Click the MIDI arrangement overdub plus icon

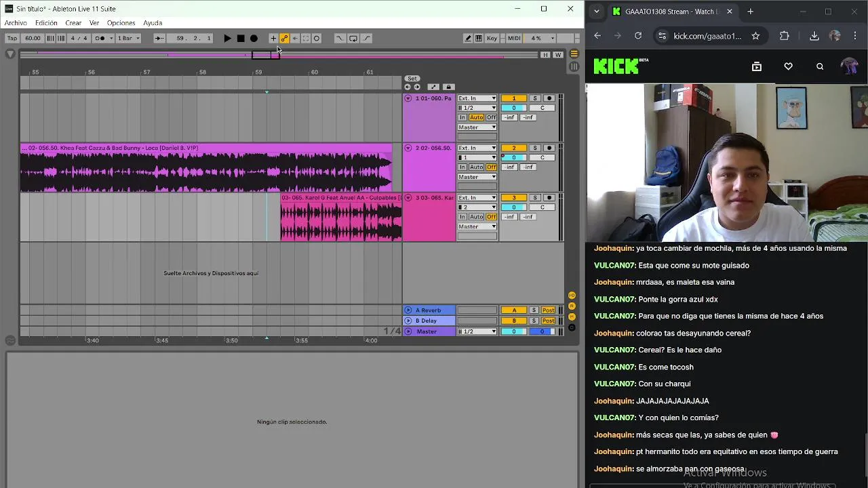273,39
